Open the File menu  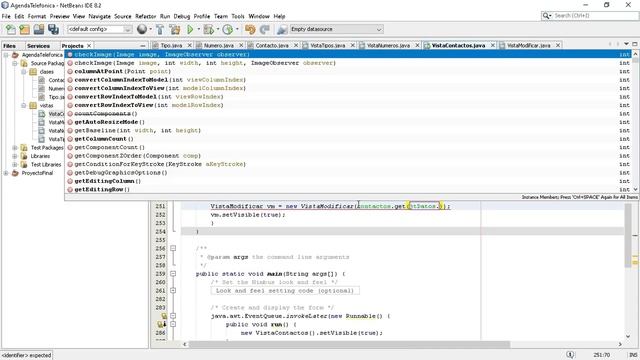point(6,16)
